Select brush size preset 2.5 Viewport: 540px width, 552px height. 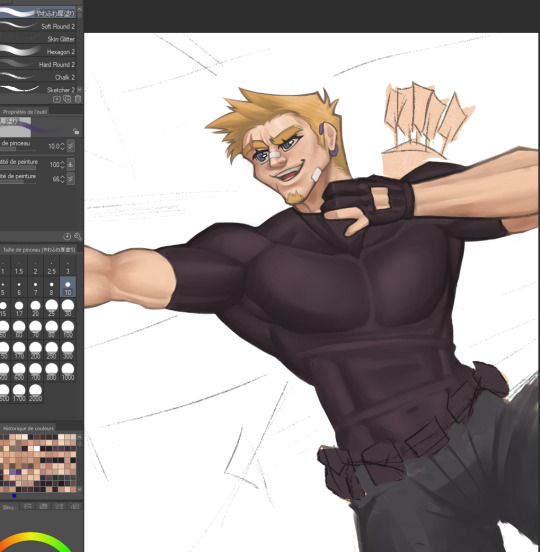tap(51, 266)
